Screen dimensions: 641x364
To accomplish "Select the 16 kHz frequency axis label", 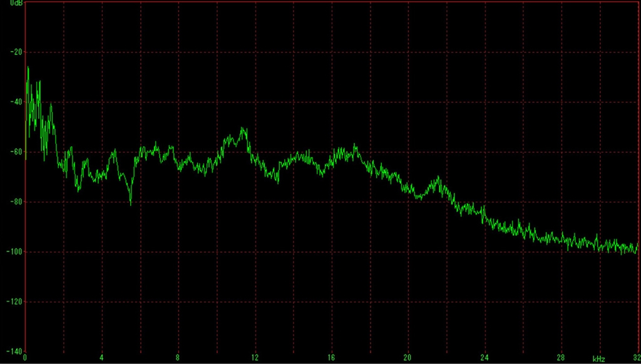I will tap(331, 358).
